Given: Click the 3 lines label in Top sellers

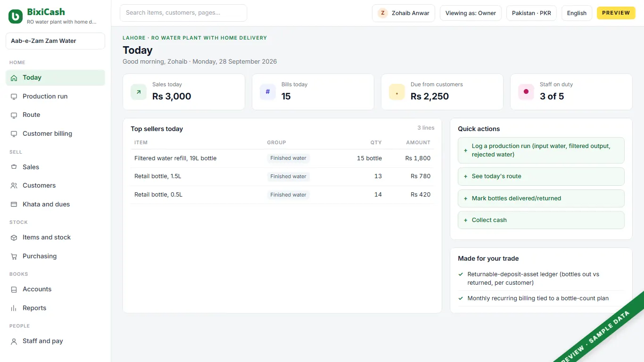Looking at the screenshot, I should 426,128.
